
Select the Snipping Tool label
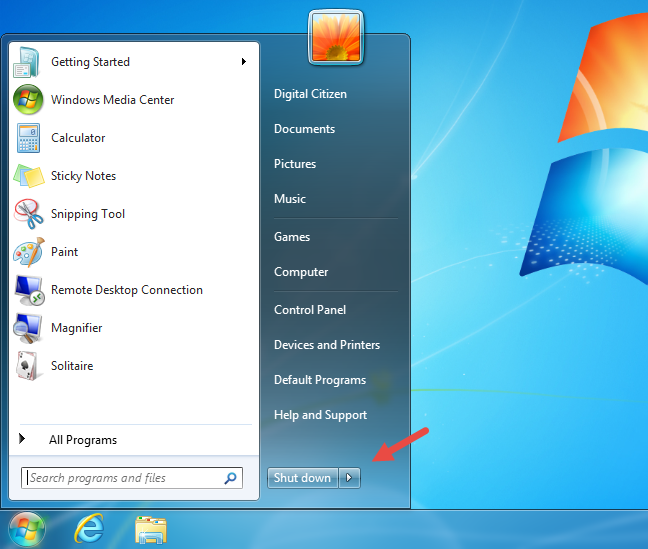pyautogui.click(x=88, y=214)
